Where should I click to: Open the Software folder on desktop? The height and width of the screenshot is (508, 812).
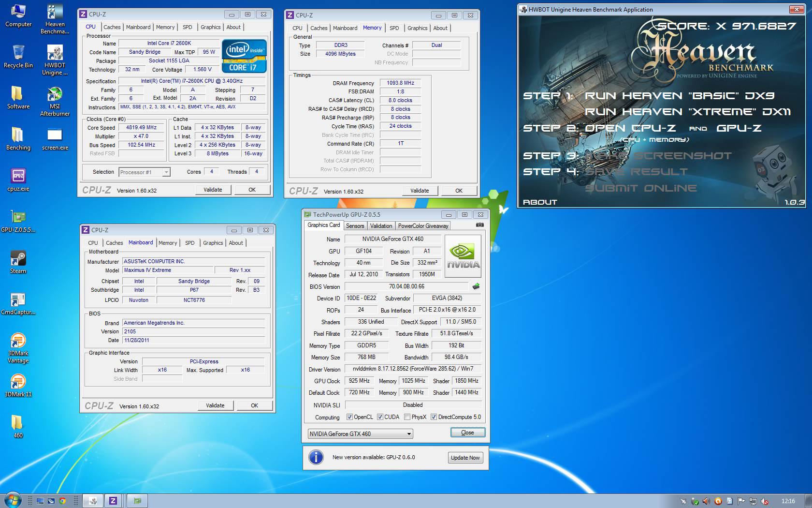(18, 98)
